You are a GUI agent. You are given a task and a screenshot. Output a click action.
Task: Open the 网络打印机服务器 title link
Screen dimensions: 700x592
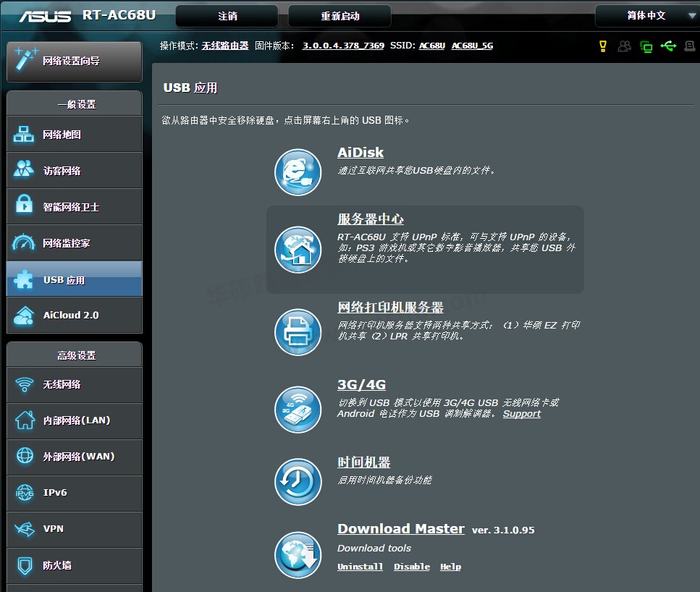(x=391, y=307)
